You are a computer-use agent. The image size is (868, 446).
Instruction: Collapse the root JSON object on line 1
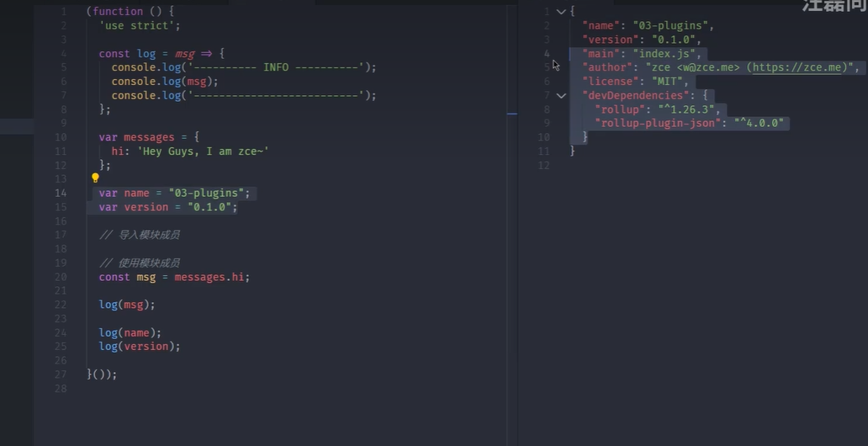coord(561,12)
